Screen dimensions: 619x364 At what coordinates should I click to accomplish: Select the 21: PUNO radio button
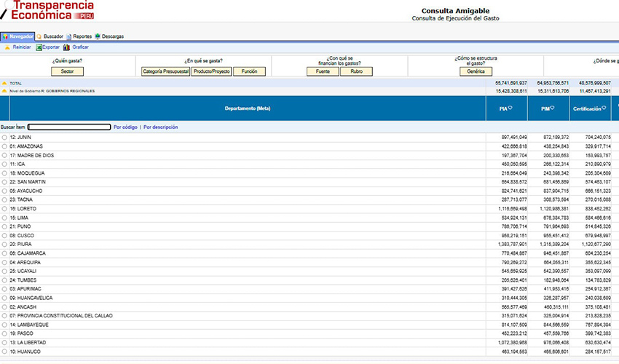[4, 226]
